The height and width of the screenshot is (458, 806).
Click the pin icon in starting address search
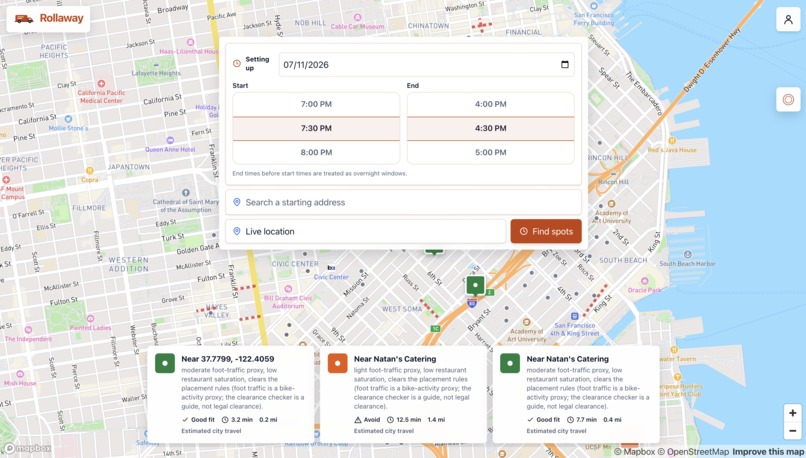point(236,202)
